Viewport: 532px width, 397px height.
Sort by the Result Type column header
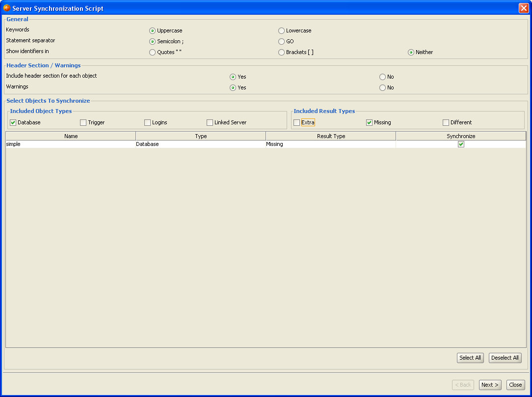[x=331, y=136]
